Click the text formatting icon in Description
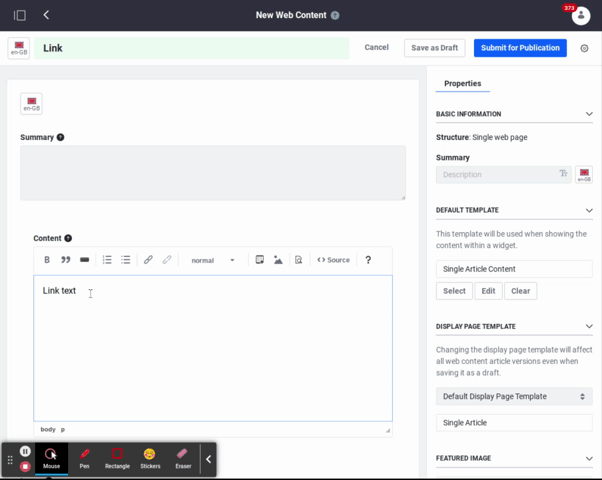 click(x=563, y=174)
